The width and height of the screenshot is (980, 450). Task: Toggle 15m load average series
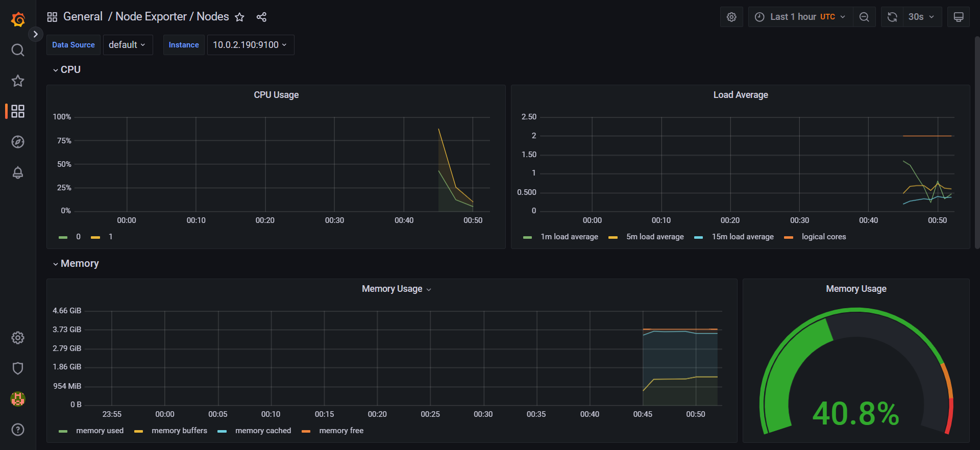743,237
